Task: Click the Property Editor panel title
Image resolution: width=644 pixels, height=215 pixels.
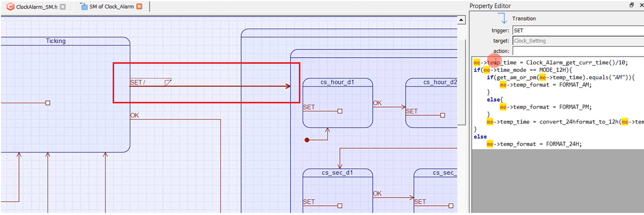Action: coord(490,6)
